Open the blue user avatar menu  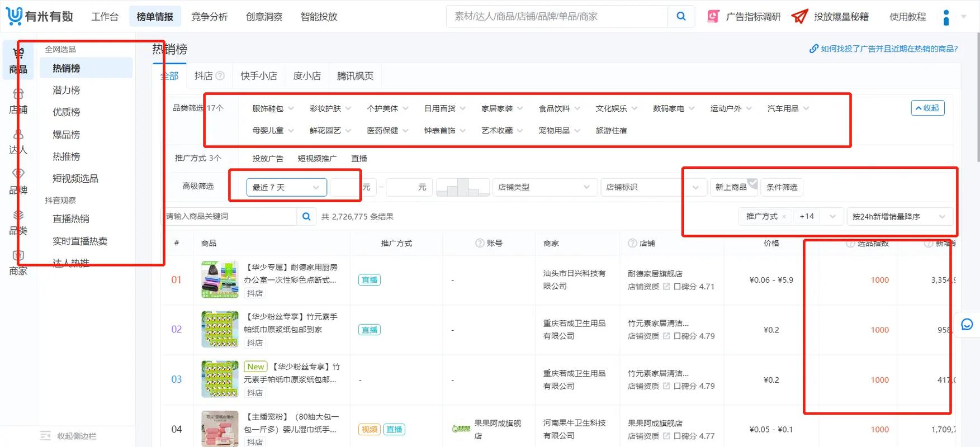946,17
